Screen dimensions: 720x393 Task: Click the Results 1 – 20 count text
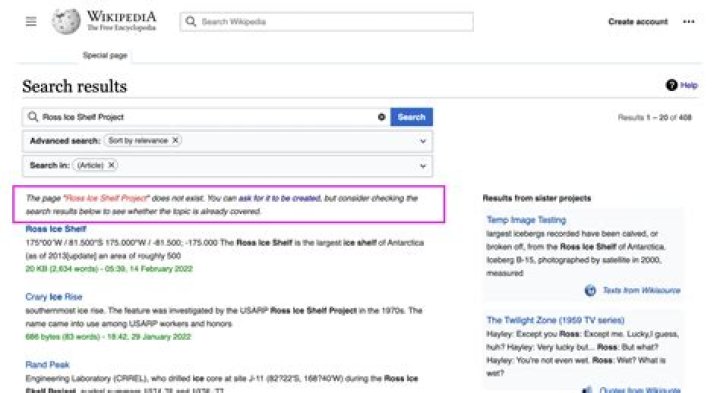tap(654, 118)
